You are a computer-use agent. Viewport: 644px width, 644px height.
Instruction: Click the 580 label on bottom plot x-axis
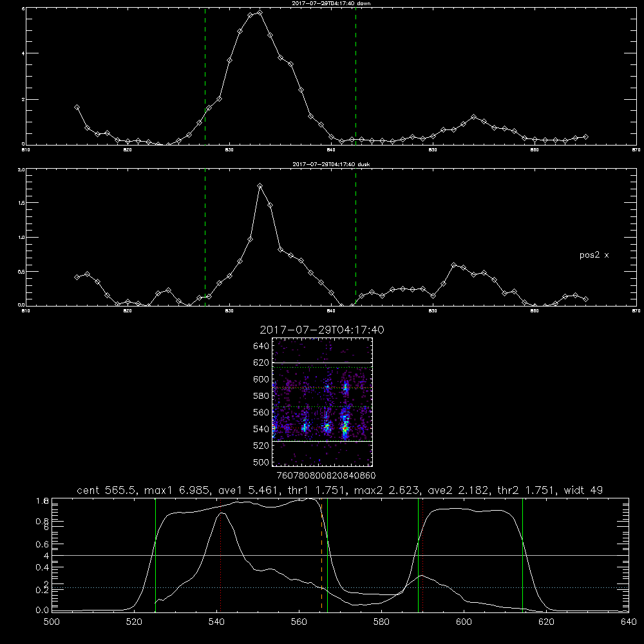[381, 622]
